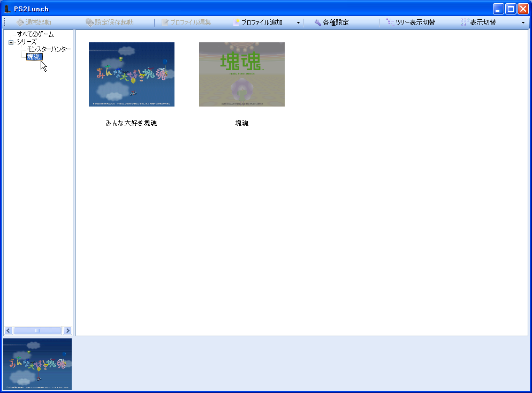Open 各種設定 via its wrench icon
The width and height of the screenshot is (532, 393).
(x=317, y=22)
